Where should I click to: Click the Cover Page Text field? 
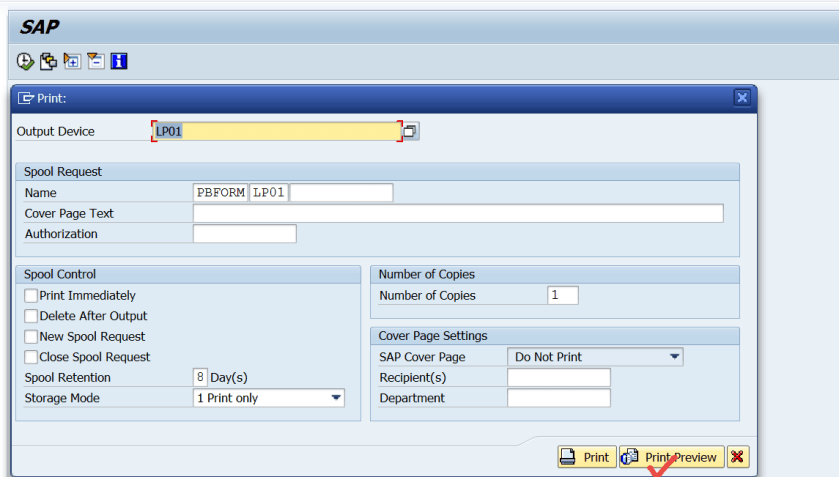point(458,213)
